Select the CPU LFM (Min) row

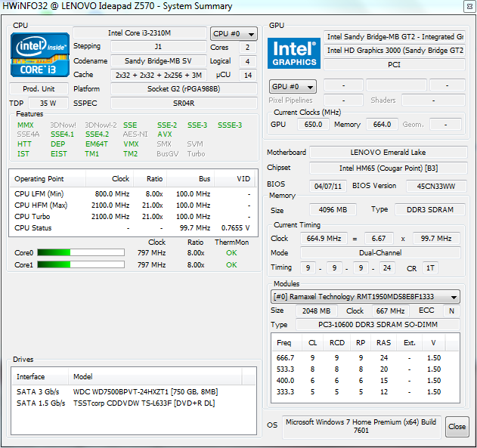(x=133, y=194)
